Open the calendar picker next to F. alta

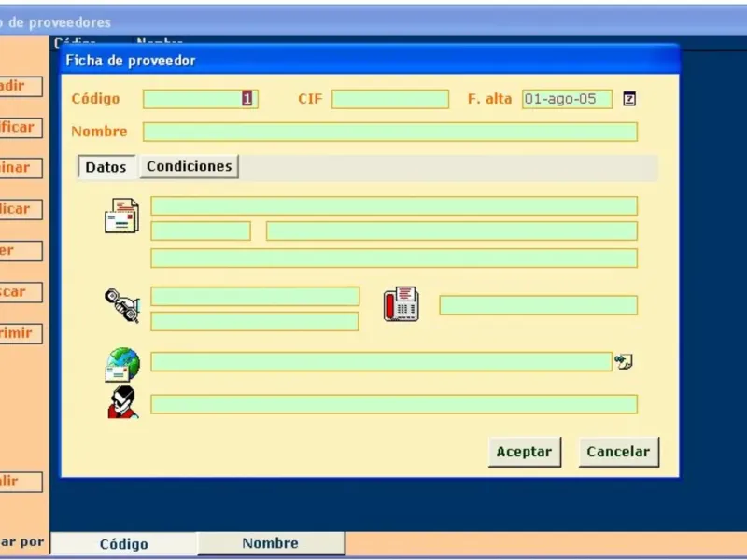(629, 99)
